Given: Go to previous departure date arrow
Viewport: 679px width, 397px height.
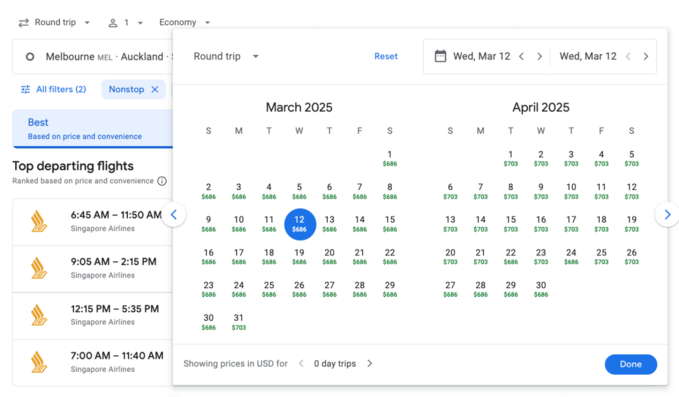Looking at the screenshot, I should tap(521, 56).
